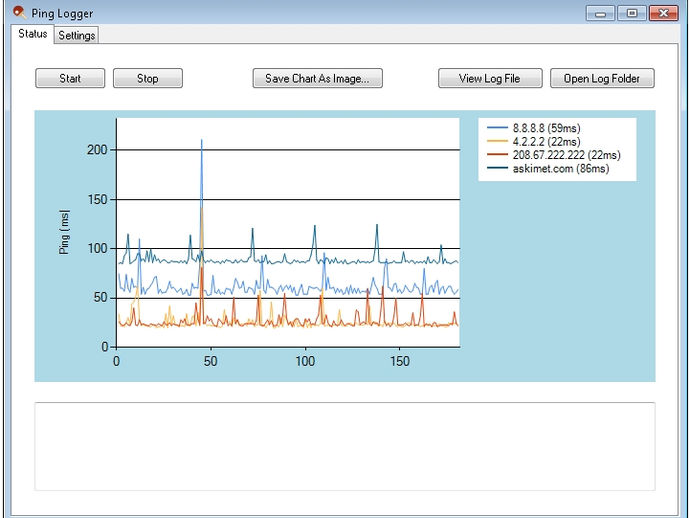Click the tall 8.8.8.8 spike peak above 200
The image size is (690, 518).
click(202, 141)
